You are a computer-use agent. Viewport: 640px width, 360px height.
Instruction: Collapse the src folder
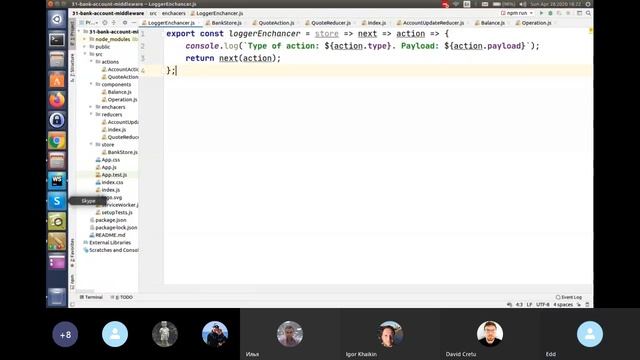[85, 54]
